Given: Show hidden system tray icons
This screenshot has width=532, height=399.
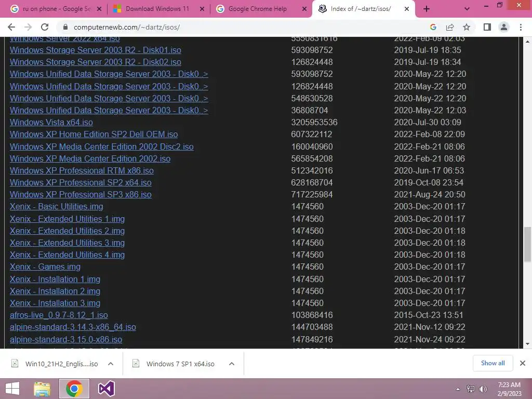Looking at the screenshot, I should point(458,389).
